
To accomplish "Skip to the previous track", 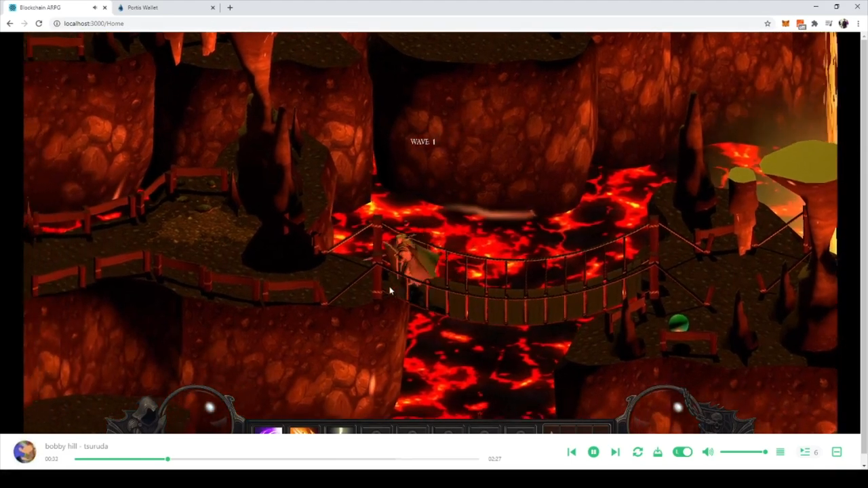I will pyautogui.click(x=572, y=452).
